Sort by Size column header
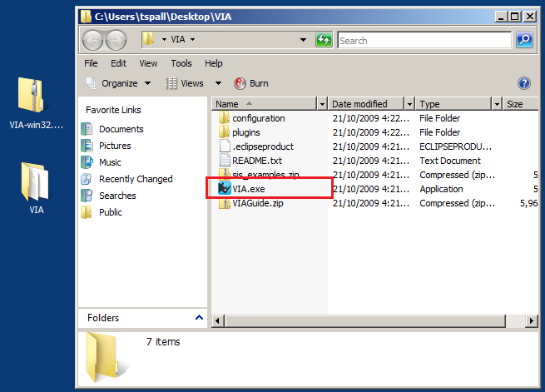 tap(520, 104)
